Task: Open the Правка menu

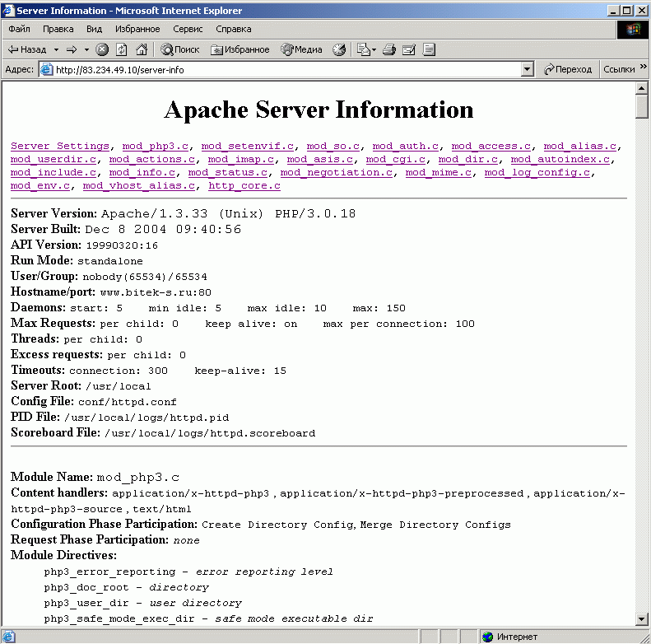Action: [58, 29]
